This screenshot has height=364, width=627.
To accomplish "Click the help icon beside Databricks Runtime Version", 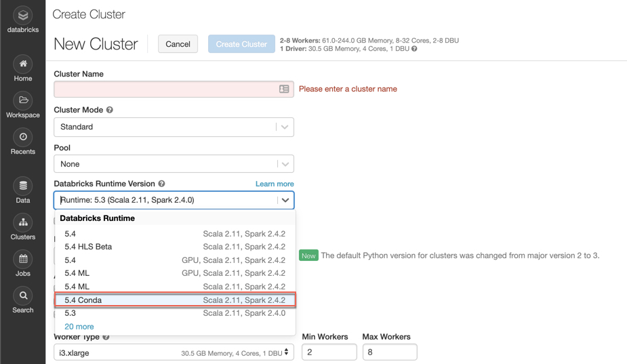I will coord(161,184).
